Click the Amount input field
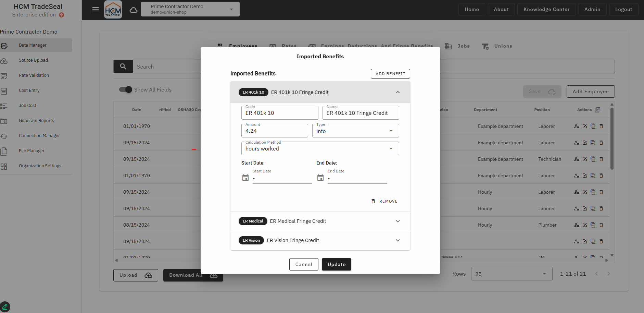This screenshot has width=644, height=313. pos(275,131)
